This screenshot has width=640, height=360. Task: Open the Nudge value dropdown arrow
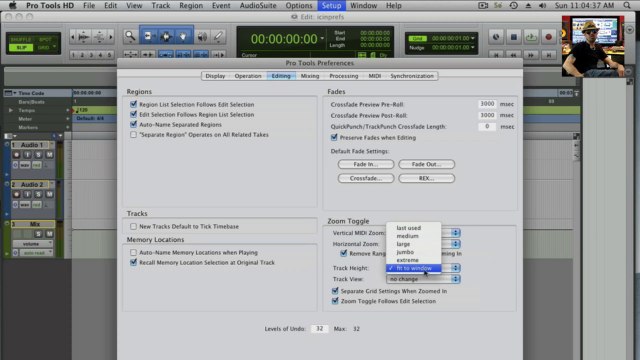point(473,47)
